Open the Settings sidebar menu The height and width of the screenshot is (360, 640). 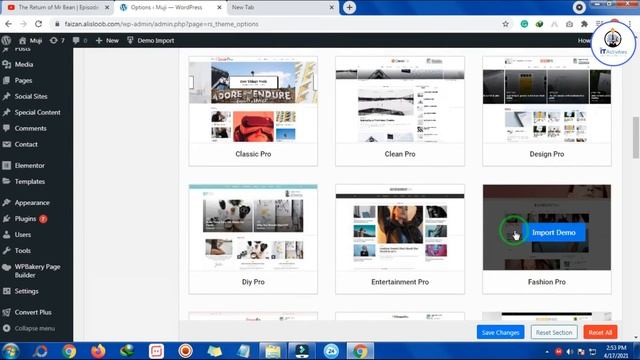(x=27, y=291)
